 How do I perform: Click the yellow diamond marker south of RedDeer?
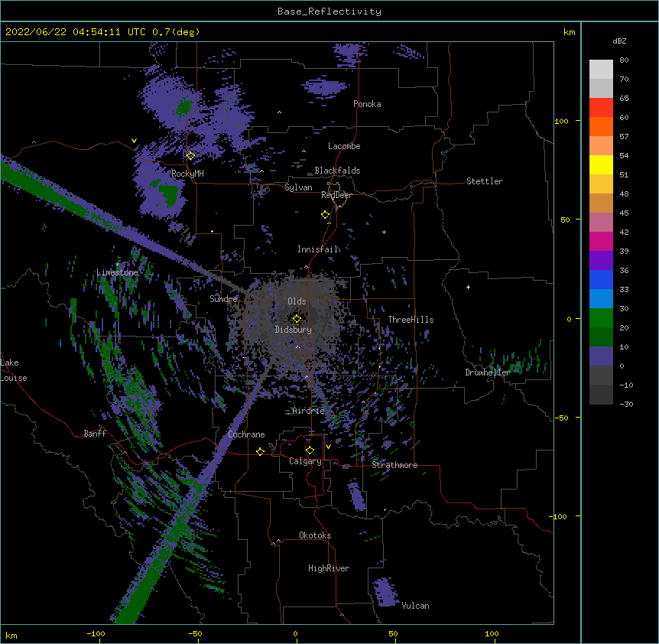coord(325,215)
